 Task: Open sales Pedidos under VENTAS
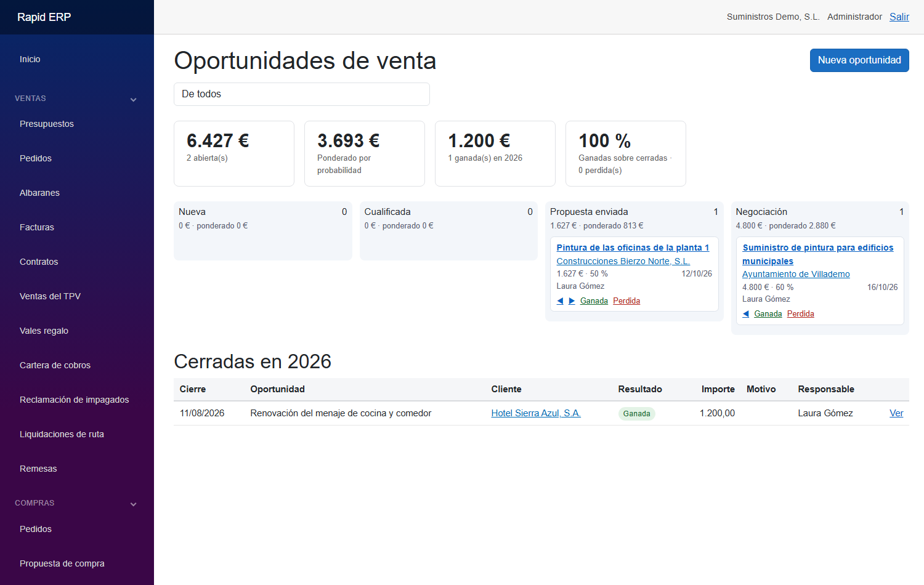(x=36, y=158)
